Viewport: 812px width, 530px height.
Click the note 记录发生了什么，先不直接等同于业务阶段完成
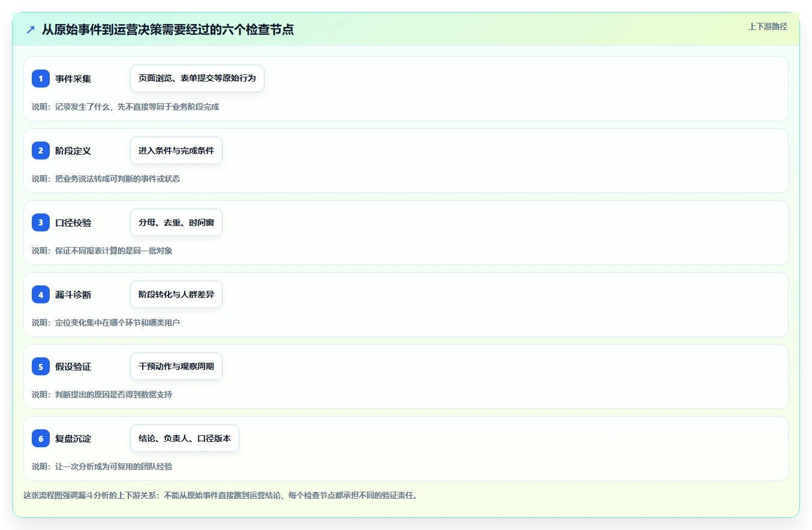(137, 107)
